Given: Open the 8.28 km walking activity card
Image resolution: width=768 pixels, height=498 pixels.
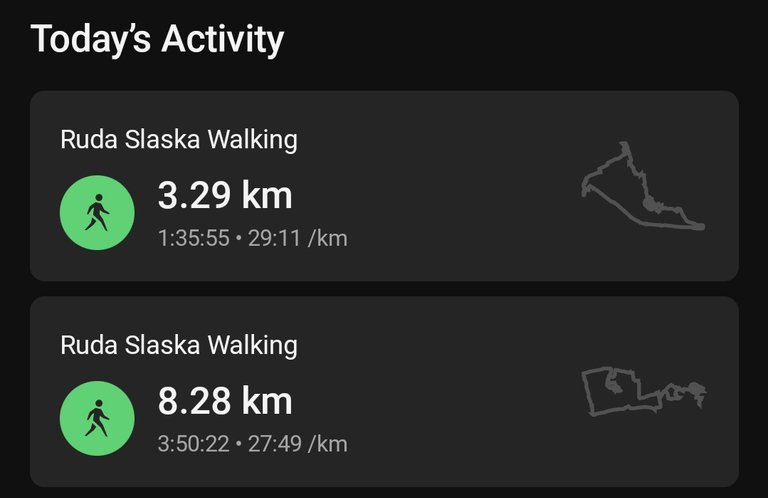Looking at the screenshot, I should pyautogui.click(x=384, y=391).
